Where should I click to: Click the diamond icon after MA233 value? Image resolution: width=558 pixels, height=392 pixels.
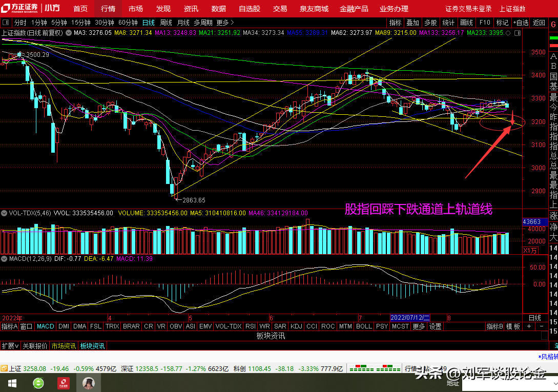(508, 33)
